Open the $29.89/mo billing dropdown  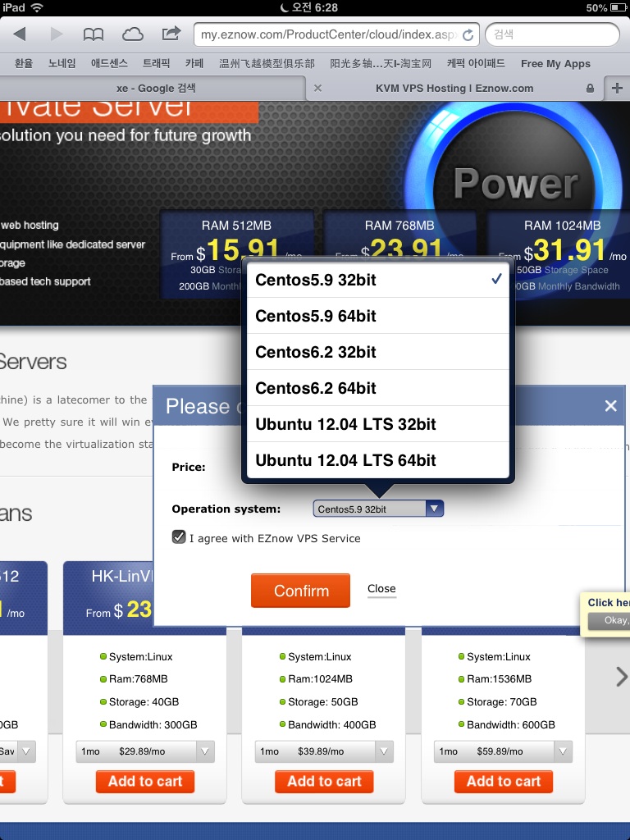click(145, 751)
